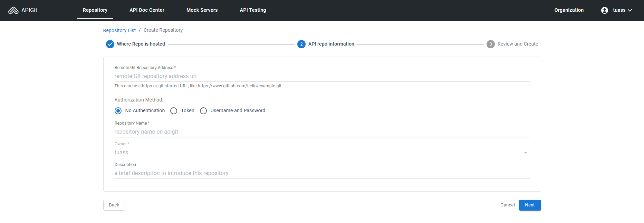Switch to the API Doc Center tab
644x223 pixels.
coord(147,10)
